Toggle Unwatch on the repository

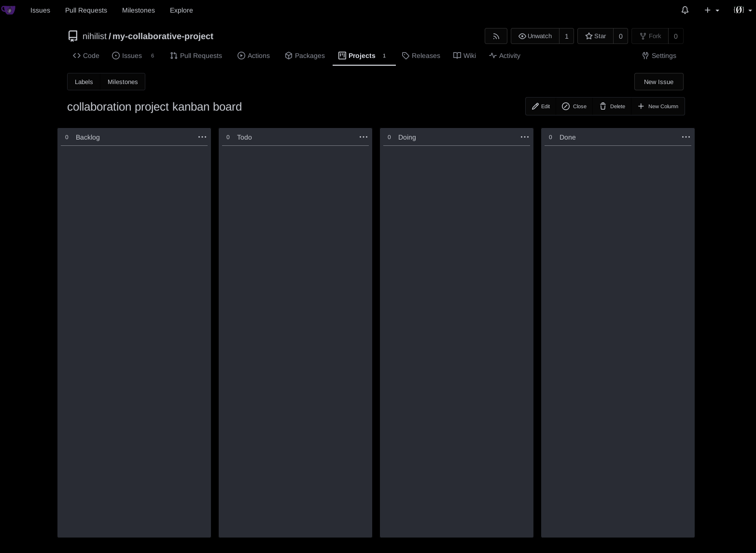[535, 36]
